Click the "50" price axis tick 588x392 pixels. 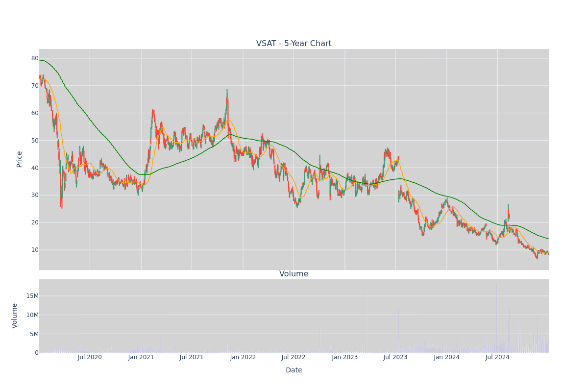[x=35, y=141]
